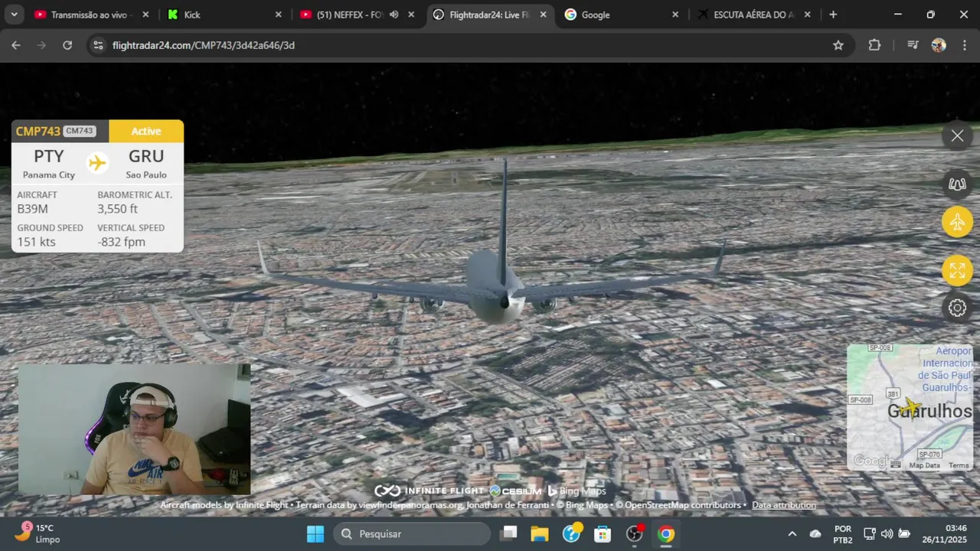The height and width of the screenshot is (551, 980).
Task: Open Chrome three-dot menu
Action: tap(964, 45)
